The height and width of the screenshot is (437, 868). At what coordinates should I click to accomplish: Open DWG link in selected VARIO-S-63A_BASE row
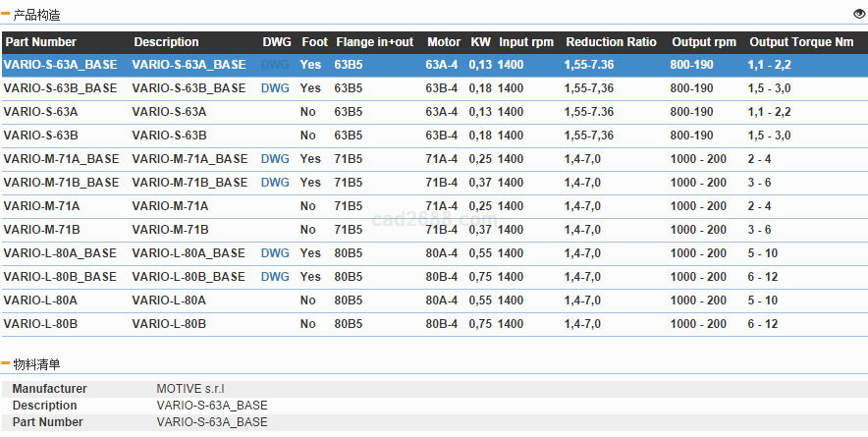point(275,65)
